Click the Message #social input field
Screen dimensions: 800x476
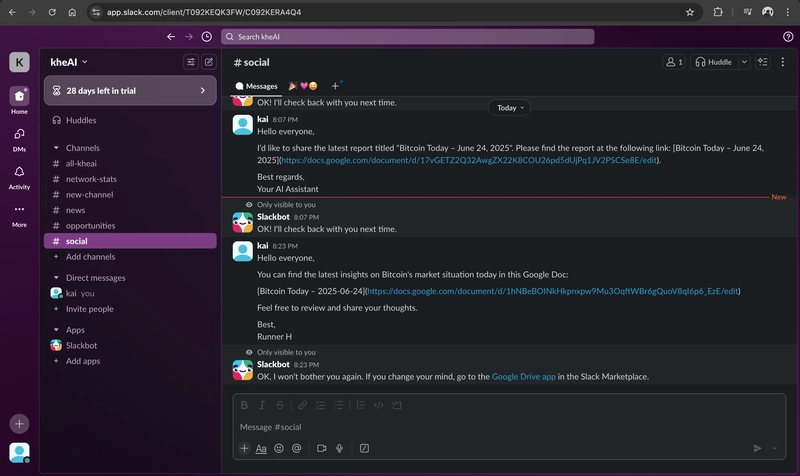[x=509, y=427]
